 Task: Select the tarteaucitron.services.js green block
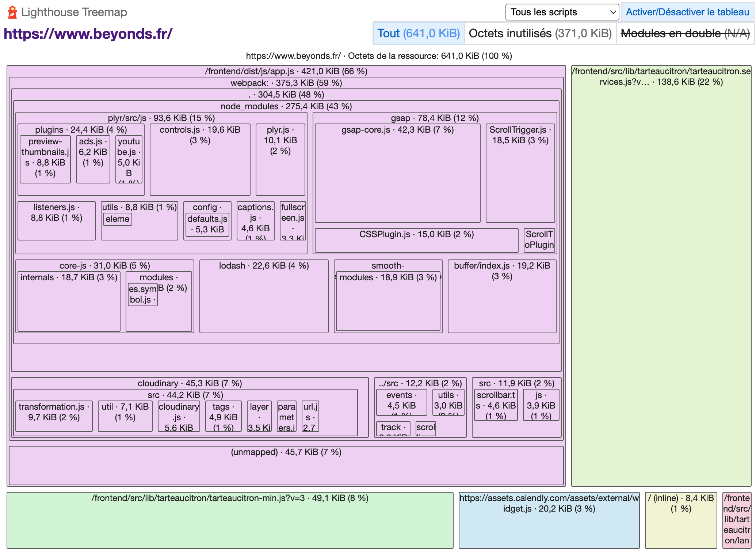[660, 274]
